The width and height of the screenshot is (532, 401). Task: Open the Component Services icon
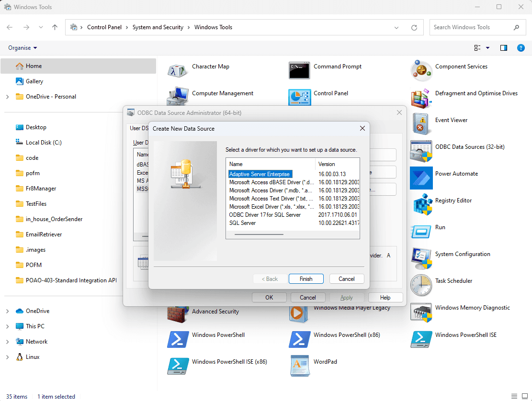click(421, 71)
